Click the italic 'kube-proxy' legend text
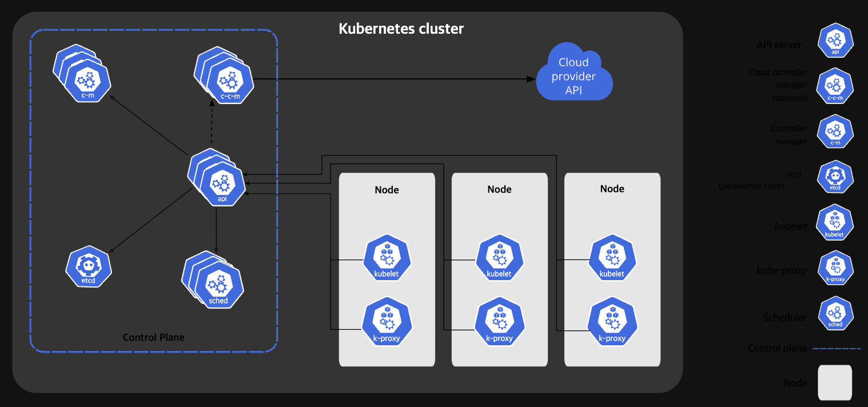This screenshot has width=868, height=407. 782,270
